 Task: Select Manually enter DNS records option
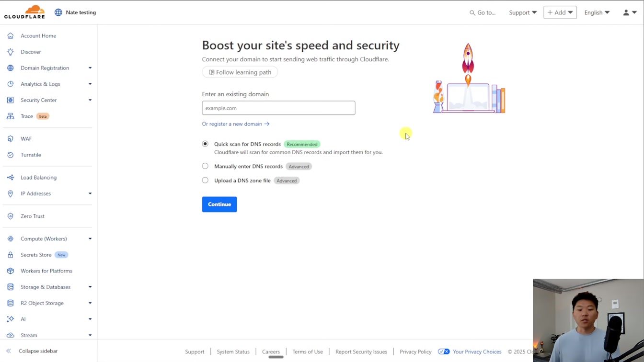coord(205,166)
